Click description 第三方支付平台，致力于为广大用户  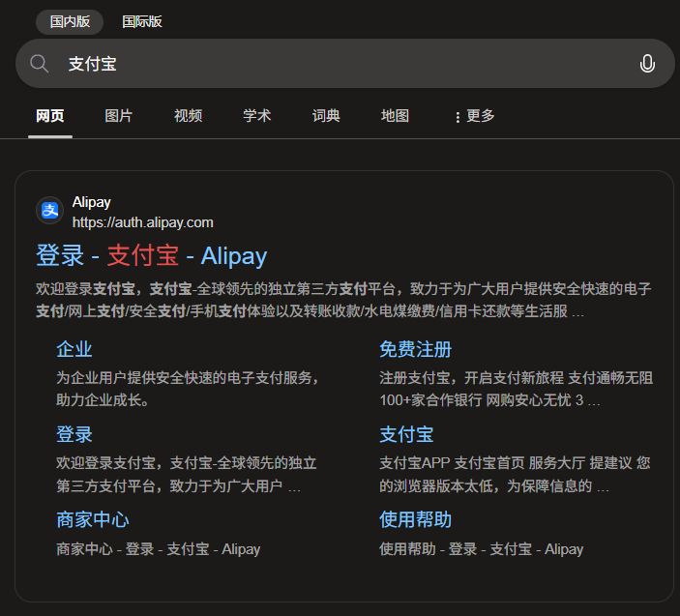click(178, 486)
